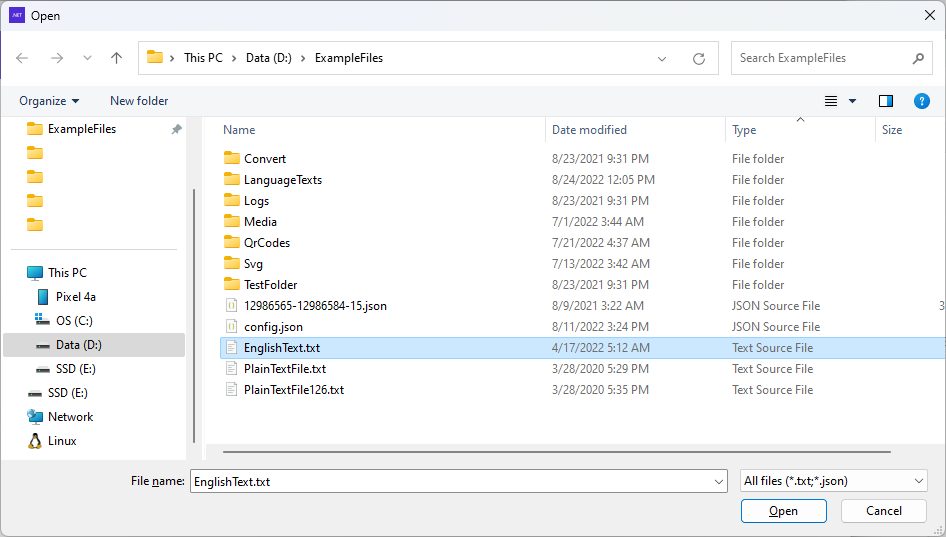Sort by Size column header
This screenshot has width=946, height=537.
point(892,130)
